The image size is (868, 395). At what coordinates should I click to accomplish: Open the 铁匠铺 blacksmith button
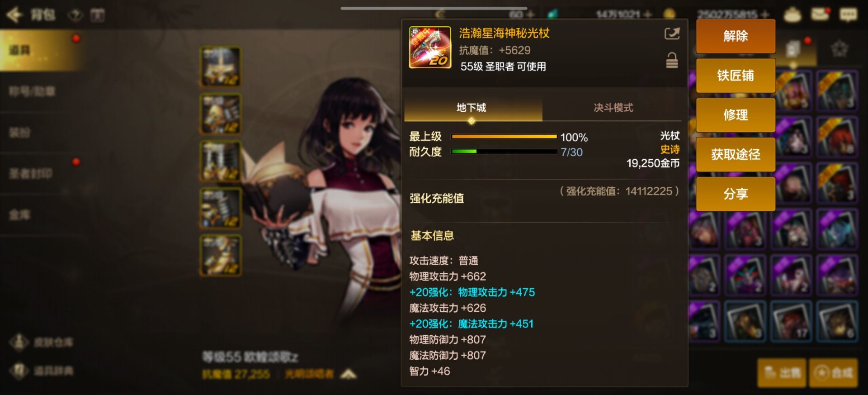[736, 76]
